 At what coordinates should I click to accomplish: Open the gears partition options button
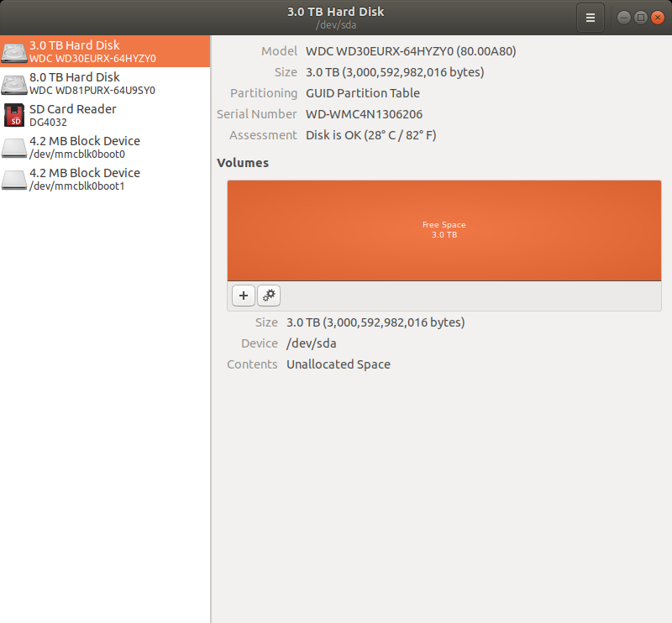click(269, 296)
